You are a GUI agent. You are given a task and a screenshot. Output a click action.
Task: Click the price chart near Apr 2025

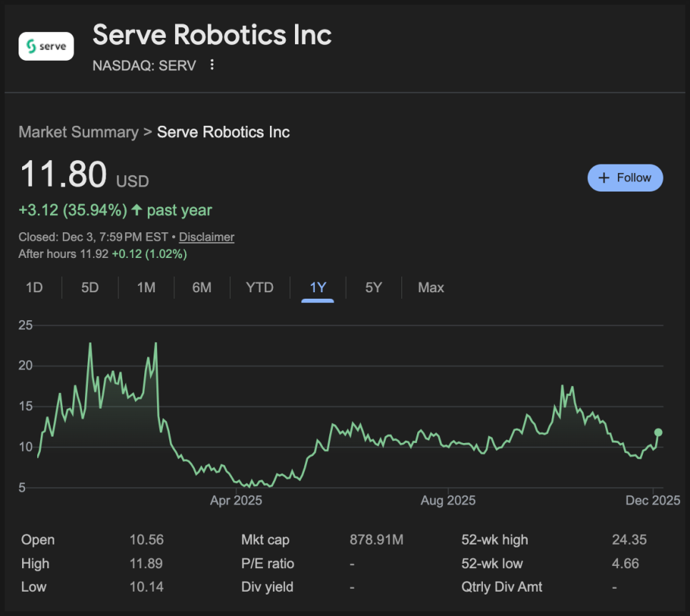(x=236, y=479)
